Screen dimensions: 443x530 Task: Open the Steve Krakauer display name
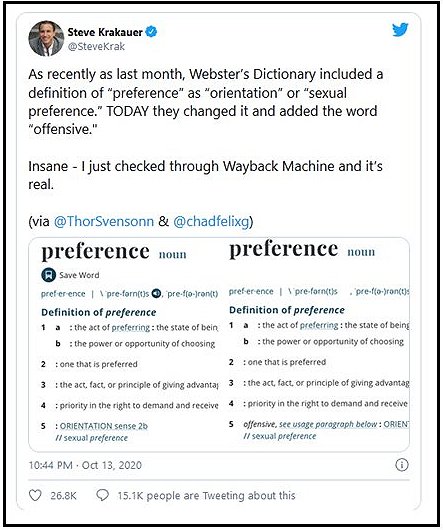point(105,32)
